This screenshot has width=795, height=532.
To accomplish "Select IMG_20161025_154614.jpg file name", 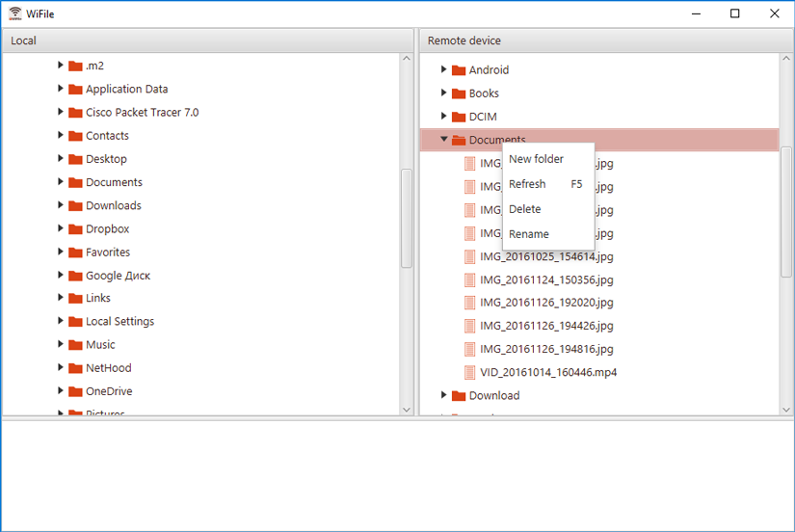I will click(546, 256).
